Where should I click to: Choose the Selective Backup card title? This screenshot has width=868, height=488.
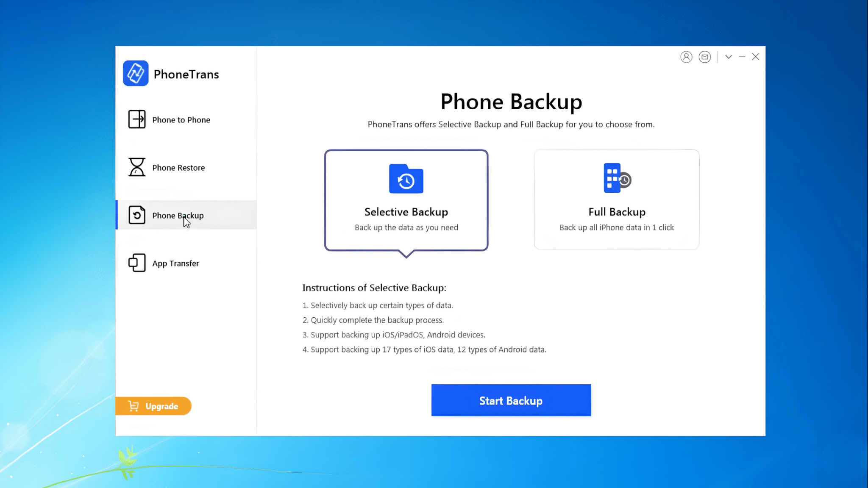[406, 212]
